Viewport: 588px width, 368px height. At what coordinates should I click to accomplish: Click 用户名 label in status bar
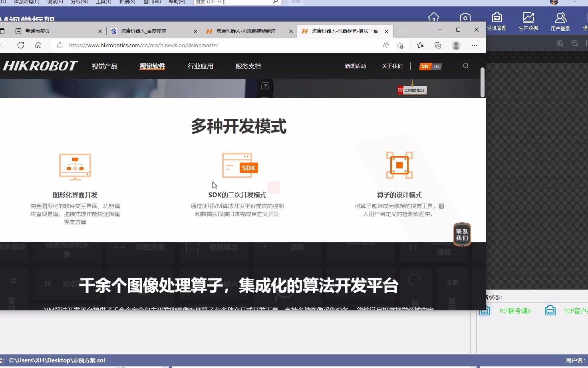575,360
